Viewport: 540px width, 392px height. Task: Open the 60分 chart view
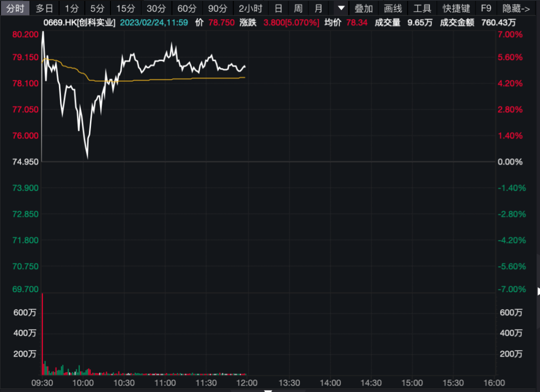[187, 8]
